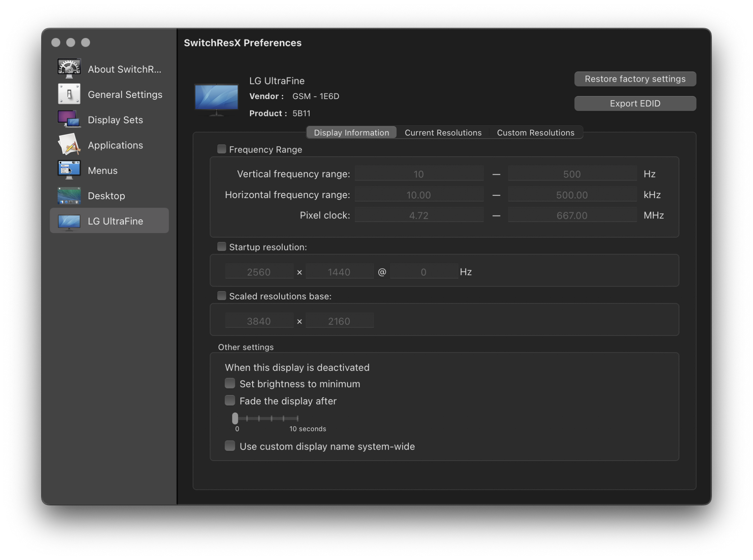Select the LG UltraFine monitor sidebar icon

click(x=69, y=222)
